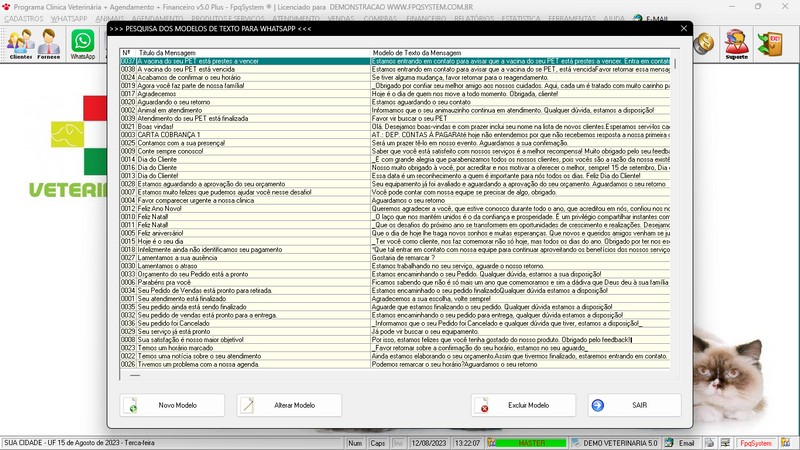Open the CADASTROS menu
Screen dimensions: 800x450
click(x=24, y=19)
